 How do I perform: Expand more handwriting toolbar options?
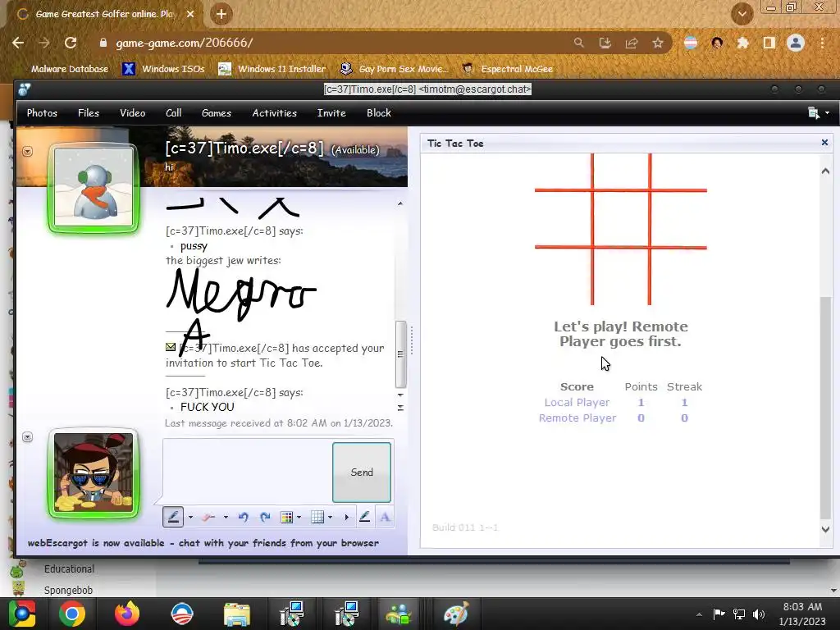click(x=347, y=517)
